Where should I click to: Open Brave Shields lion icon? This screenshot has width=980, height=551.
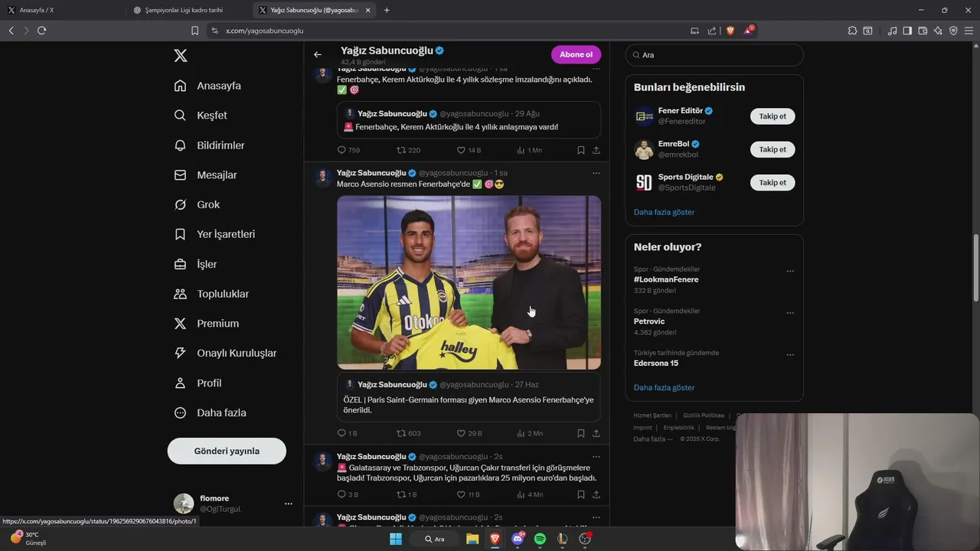point(730,31)
